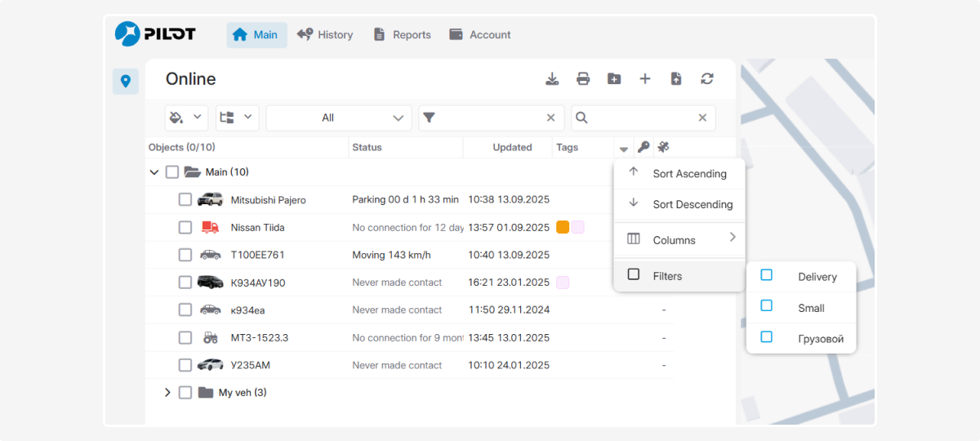Open the All group dropdown
The image size is (980, 441).
(x=339, y=118)
